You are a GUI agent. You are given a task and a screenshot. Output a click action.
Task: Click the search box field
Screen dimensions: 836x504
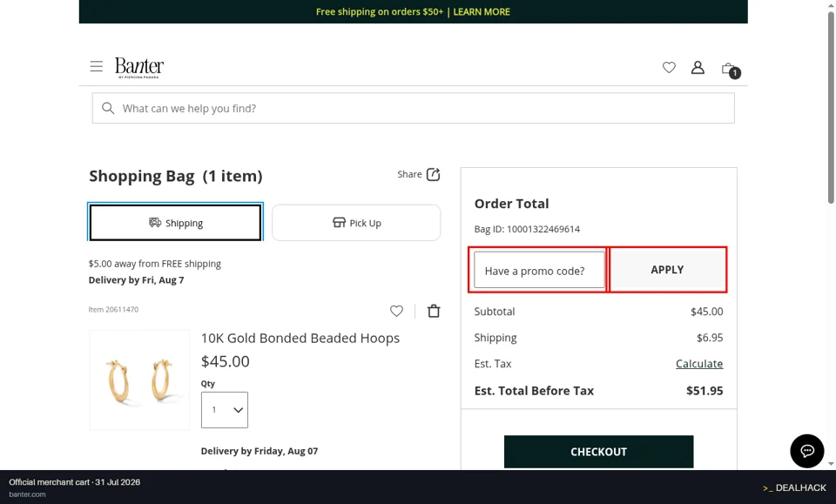[413, 108]
